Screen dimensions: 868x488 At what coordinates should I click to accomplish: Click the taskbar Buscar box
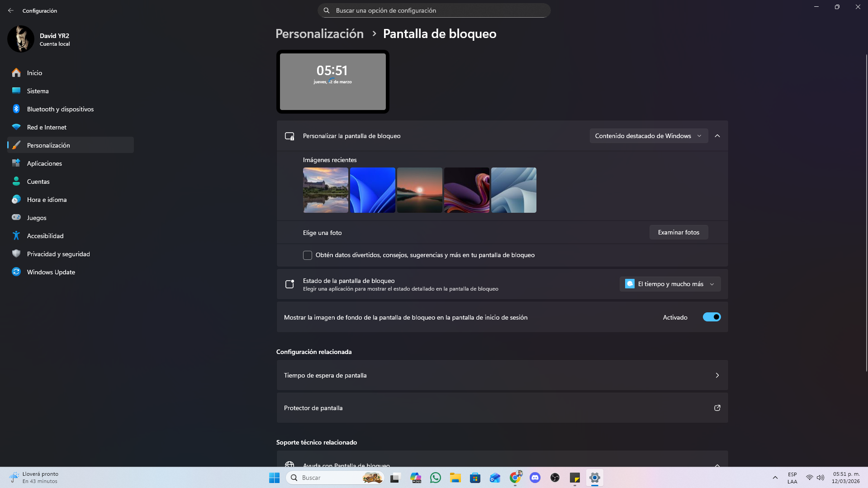(335, 478)
